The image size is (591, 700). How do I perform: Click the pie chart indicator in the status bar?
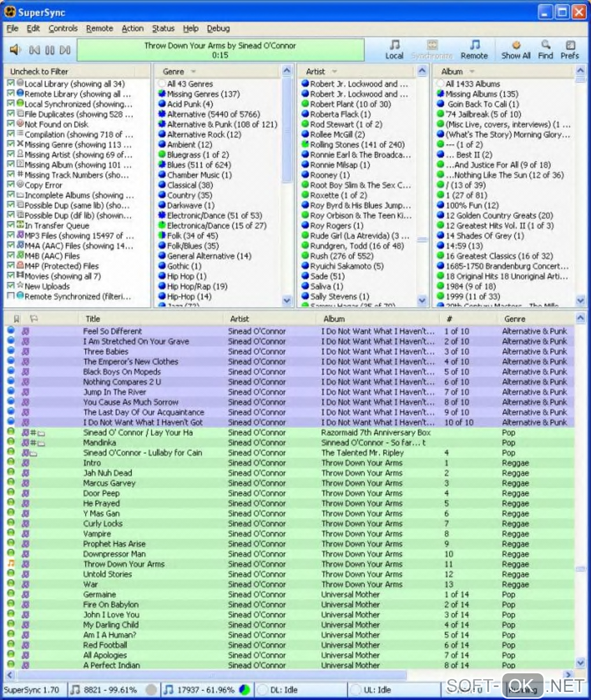(x=245, y=690)
